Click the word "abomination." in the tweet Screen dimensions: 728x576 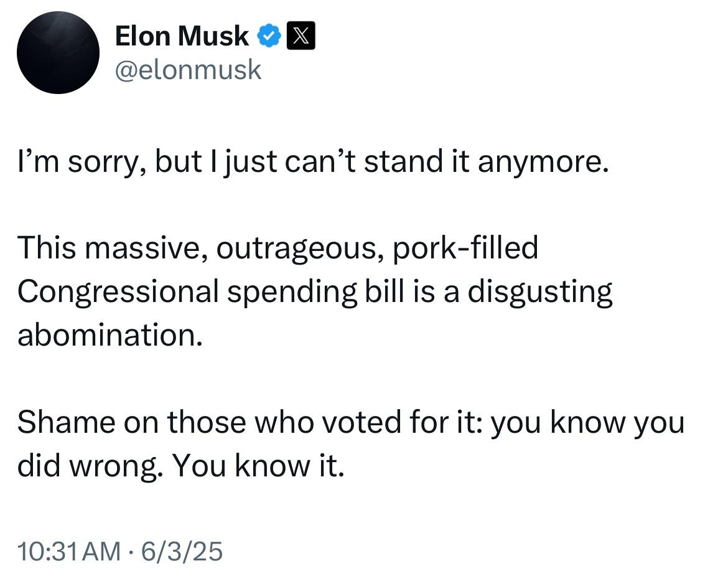[x=111, y=334]
